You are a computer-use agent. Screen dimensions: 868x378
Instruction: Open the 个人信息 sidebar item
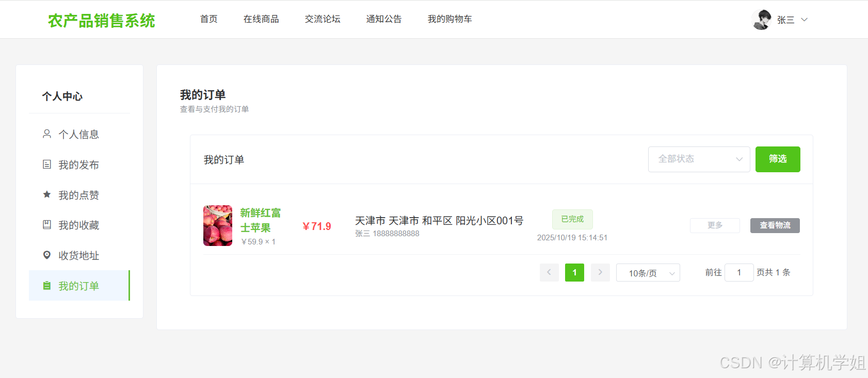point(79,135)
